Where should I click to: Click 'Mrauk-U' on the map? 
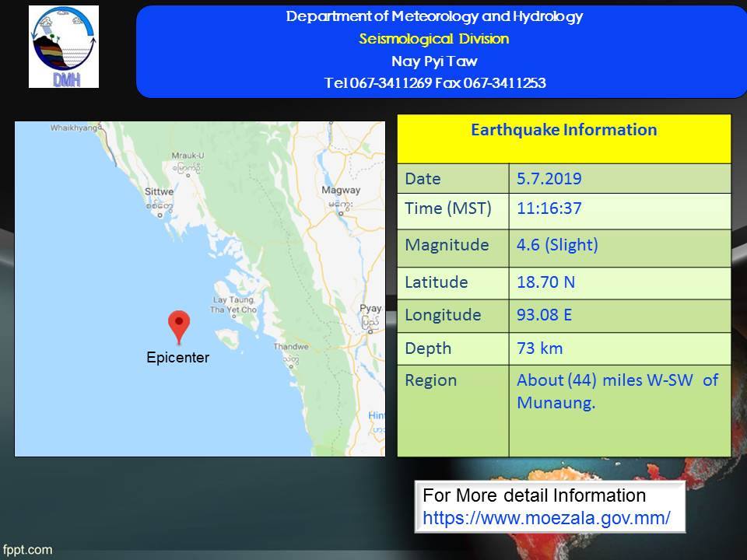point(188,156)
